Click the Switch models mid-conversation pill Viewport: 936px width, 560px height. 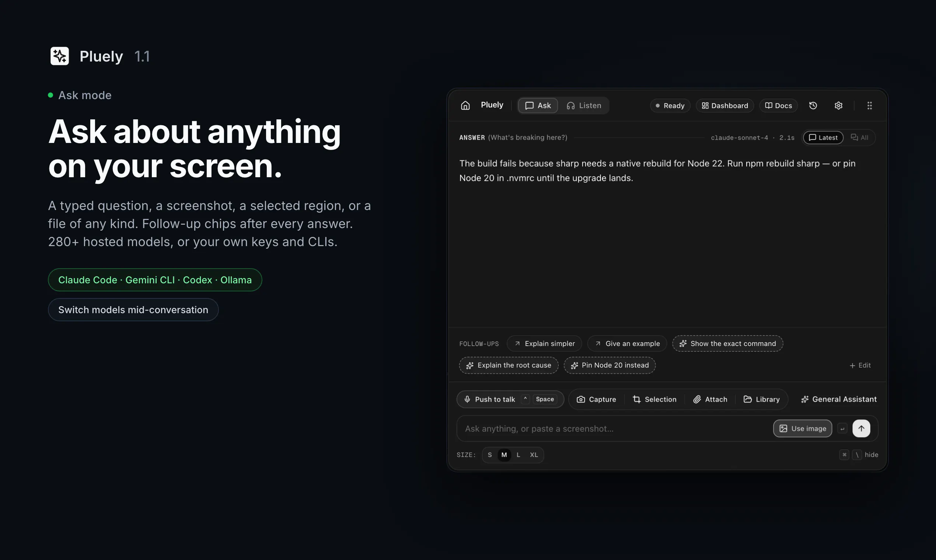[x=133, y=310]
